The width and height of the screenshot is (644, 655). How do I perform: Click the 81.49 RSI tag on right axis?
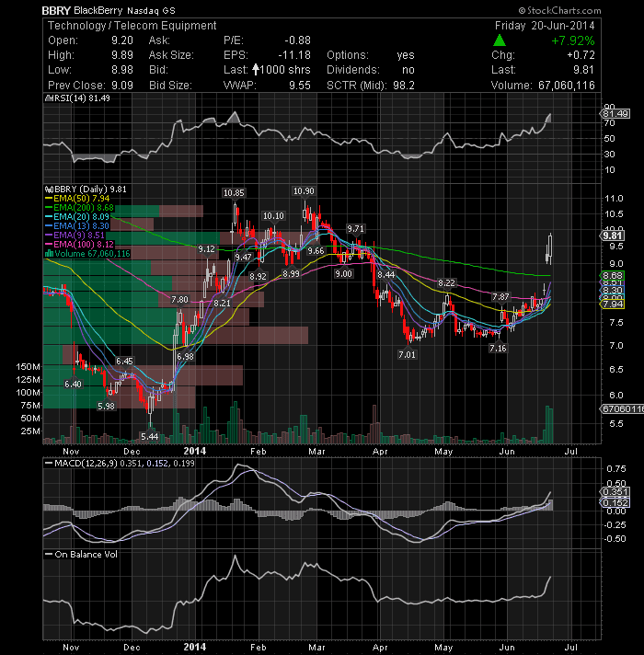[x=615, y=114]
